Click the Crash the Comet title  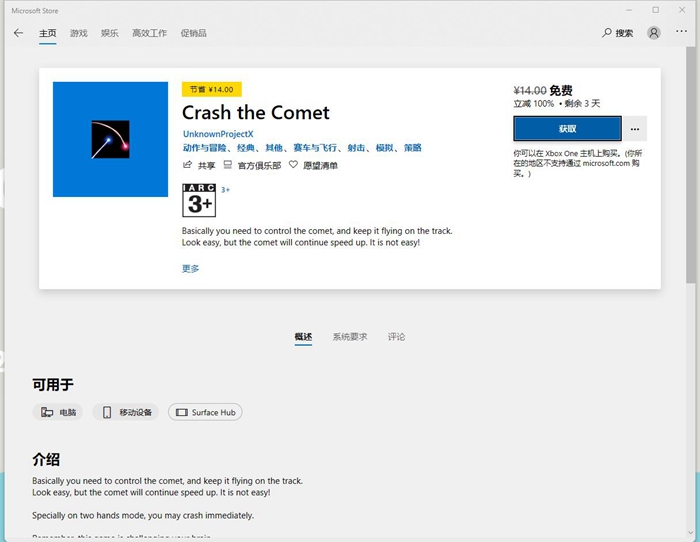256,113
